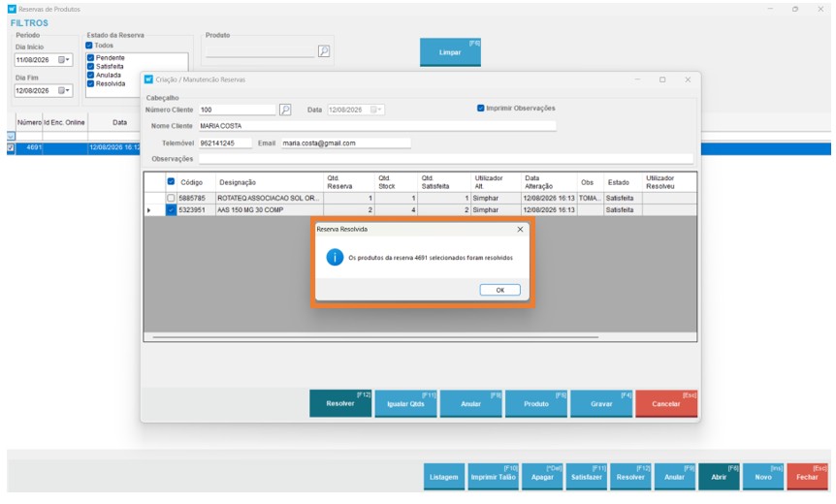Click the red Fechar button
Viewport: 836px width, 504px height.
tap(807, 476)
